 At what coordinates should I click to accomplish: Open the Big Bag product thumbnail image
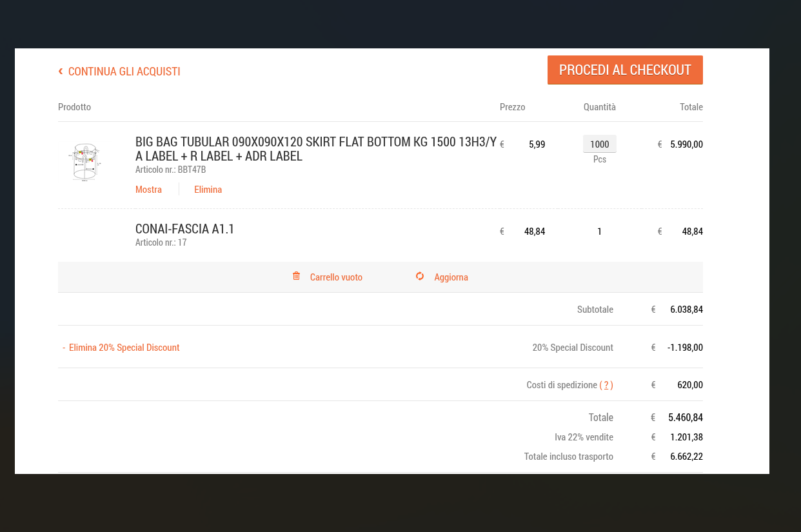coord(85,162)
